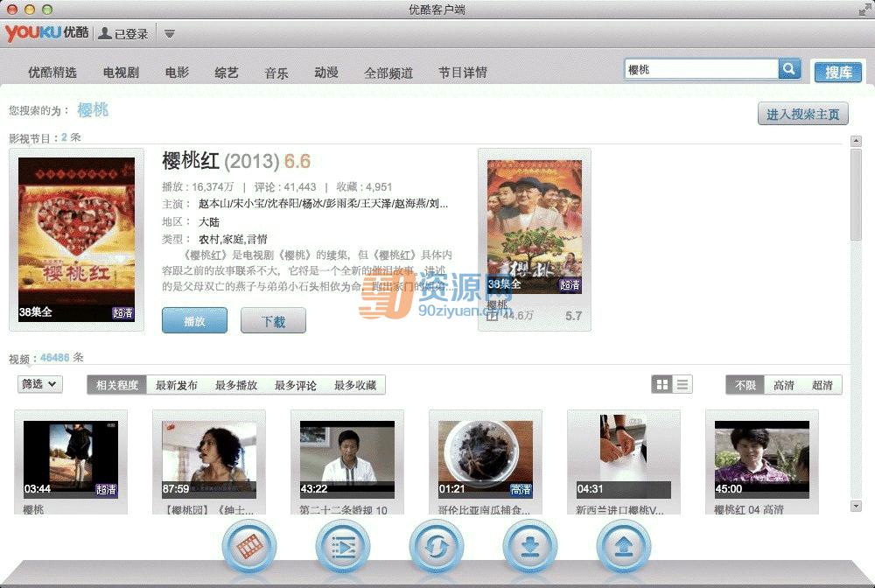Click the 樱桃 search keyword link

click(x=93, y=110)
